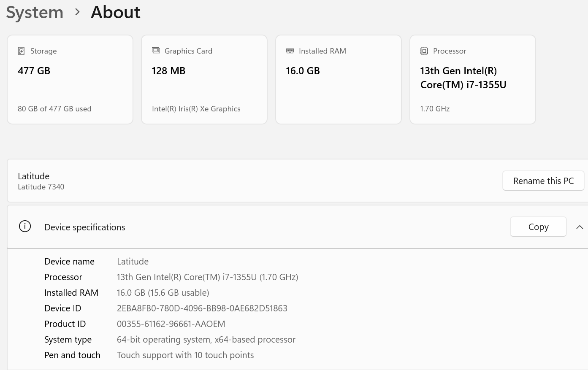Click '16.0 GB (15.6 GB usable)' value
This screenshot has height=370, width=588.
pos(163,293)
